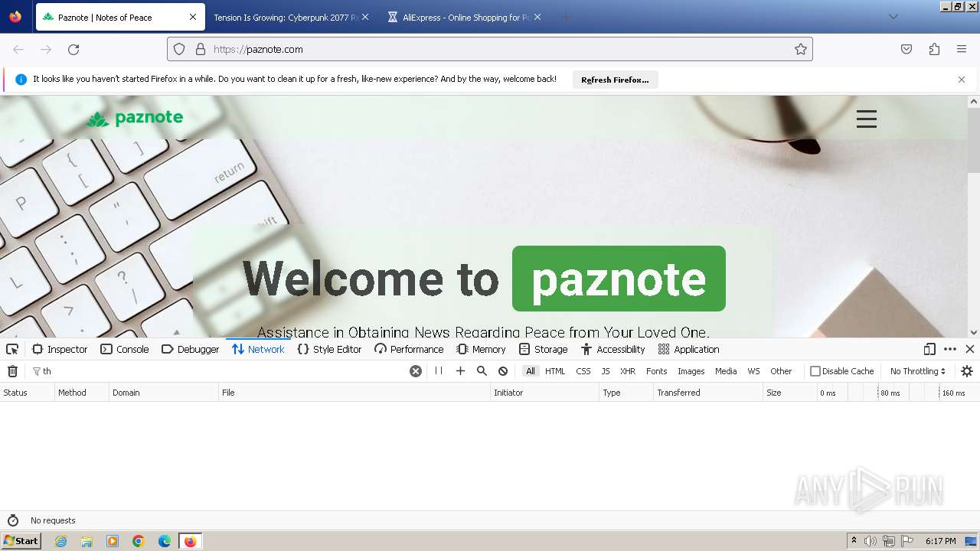Click the site security padlock icon
This screenshot has height=551, width=980.
point(201,49)
